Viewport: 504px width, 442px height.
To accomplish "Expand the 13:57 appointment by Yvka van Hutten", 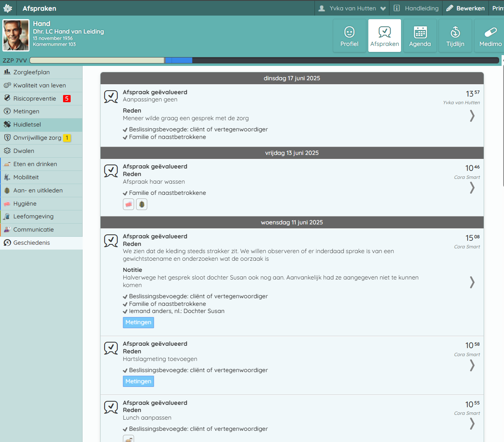I will tap(472, 116).
